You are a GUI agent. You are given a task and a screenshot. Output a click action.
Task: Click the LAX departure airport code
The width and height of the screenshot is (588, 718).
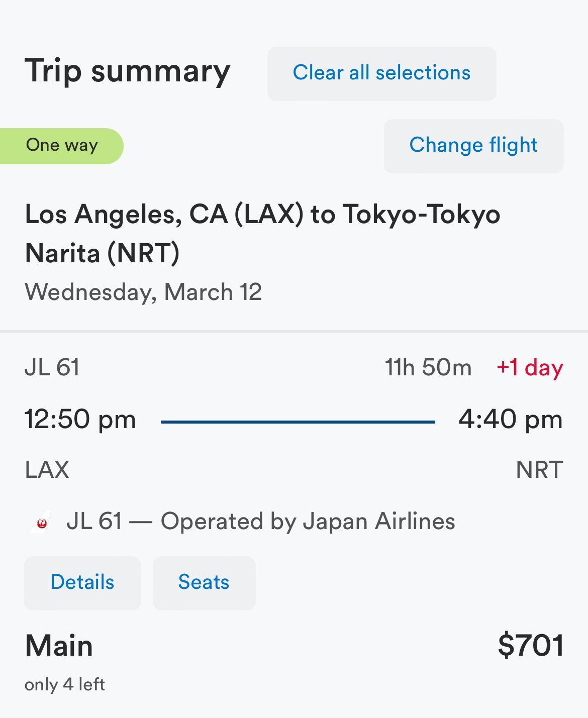[x=47, y=470]
